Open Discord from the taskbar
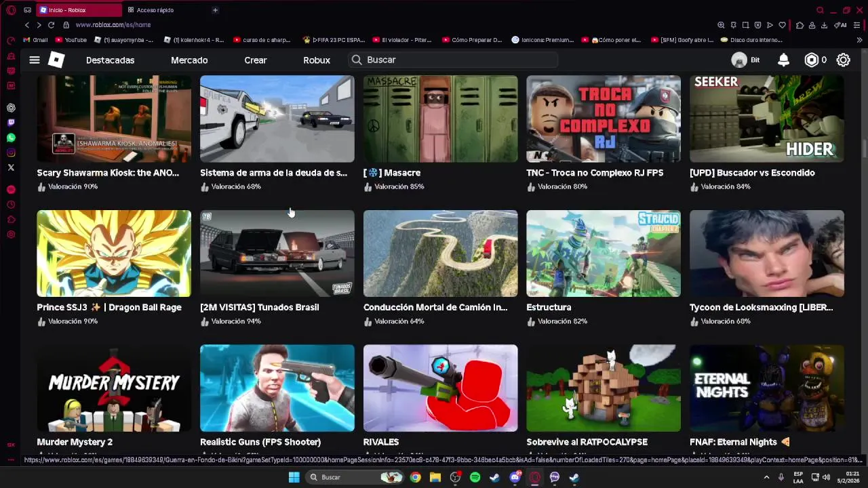This screenshot has width=868, height=488. click(x=515, y=477)
